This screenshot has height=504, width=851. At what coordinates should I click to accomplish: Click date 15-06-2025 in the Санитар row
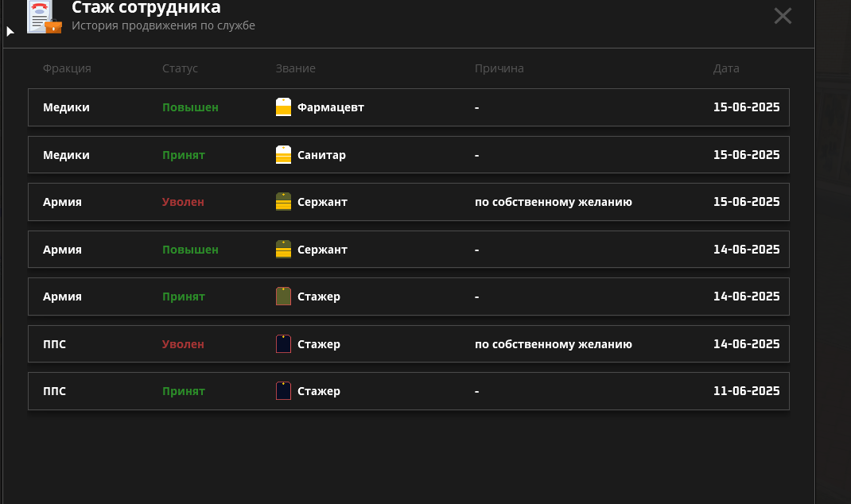[746, 155]
